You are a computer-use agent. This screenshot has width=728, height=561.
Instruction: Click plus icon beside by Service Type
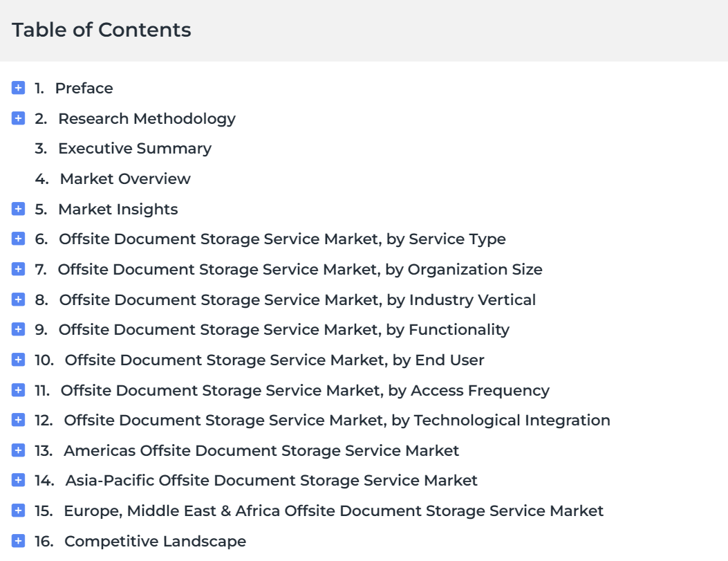(x=18, y=239)
